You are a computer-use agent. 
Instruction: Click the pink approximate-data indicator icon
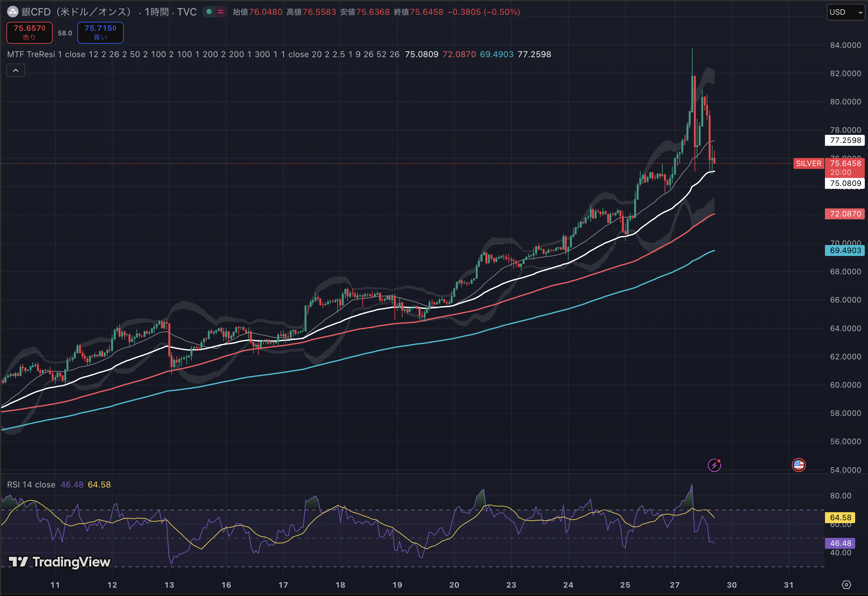click(x=221, y=12)
